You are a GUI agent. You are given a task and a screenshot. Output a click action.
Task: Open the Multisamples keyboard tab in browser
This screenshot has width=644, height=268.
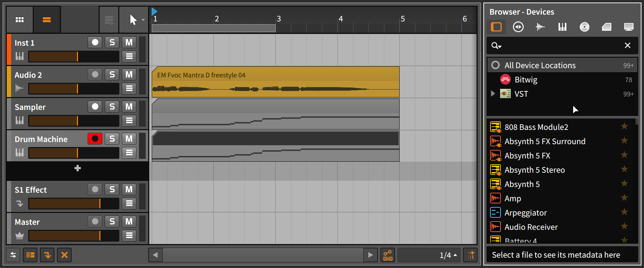(562, 27)
